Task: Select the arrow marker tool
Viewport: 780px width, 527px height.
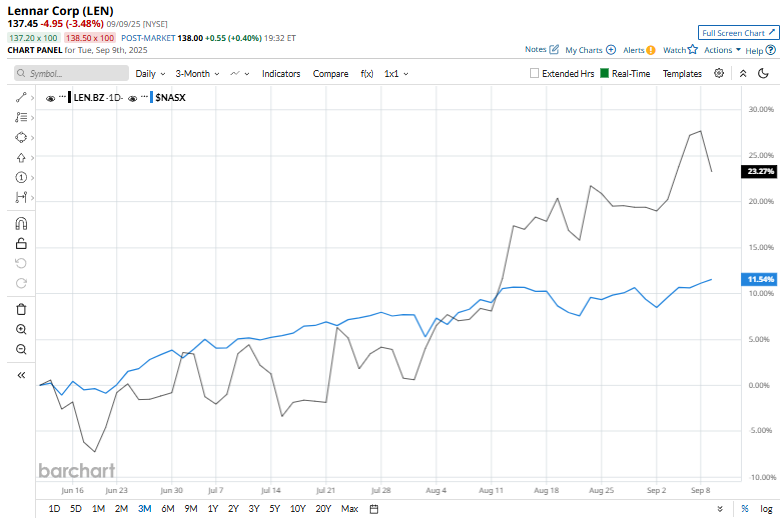Action: [21, 158]
